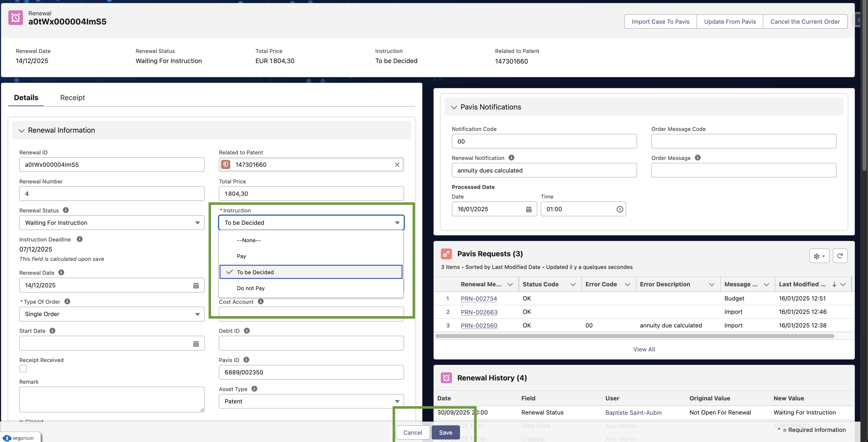Click info icon next to Instruction Deadline
Image resolution: width=868 pixels, height=442 pixels.
80,239
